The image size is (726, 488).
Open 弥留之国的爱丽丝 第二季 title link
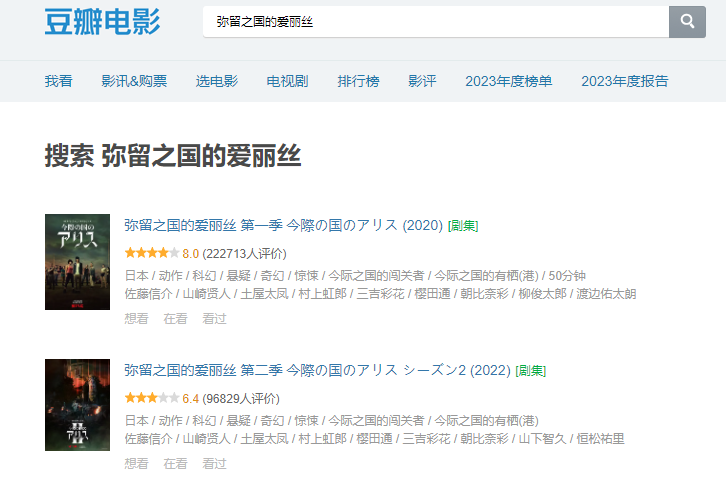[316, 370]
